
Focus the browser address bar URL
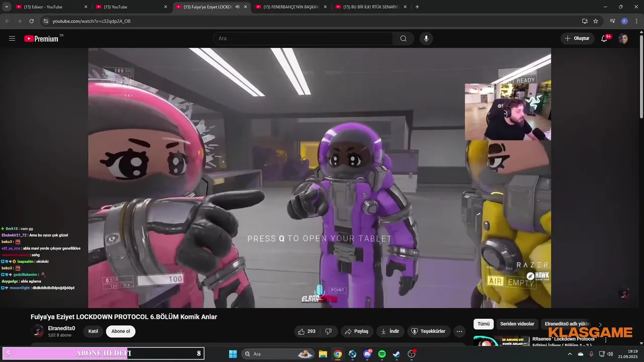(92, 21)
